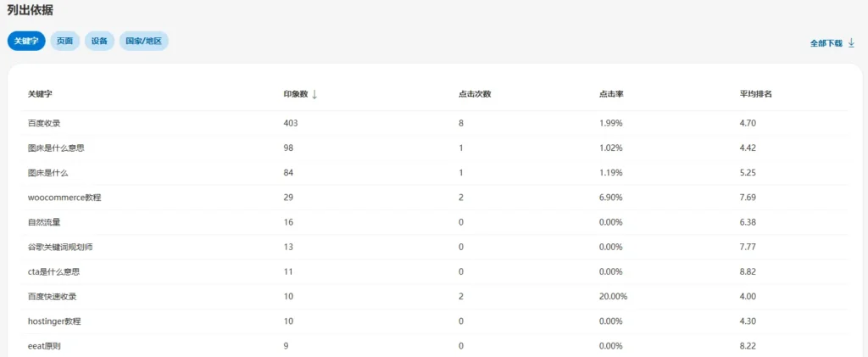This screenshot has width=868, height=357.
Task: Select the keyword 图床是什么意思
Action: [56, 148]
